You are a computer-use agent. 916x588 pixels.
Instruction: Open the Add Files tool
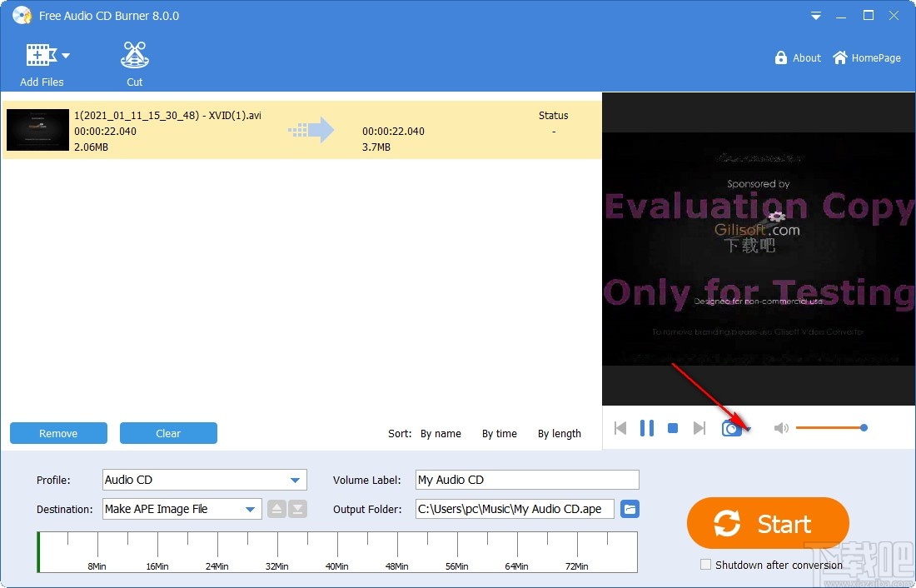coord(42,62)
